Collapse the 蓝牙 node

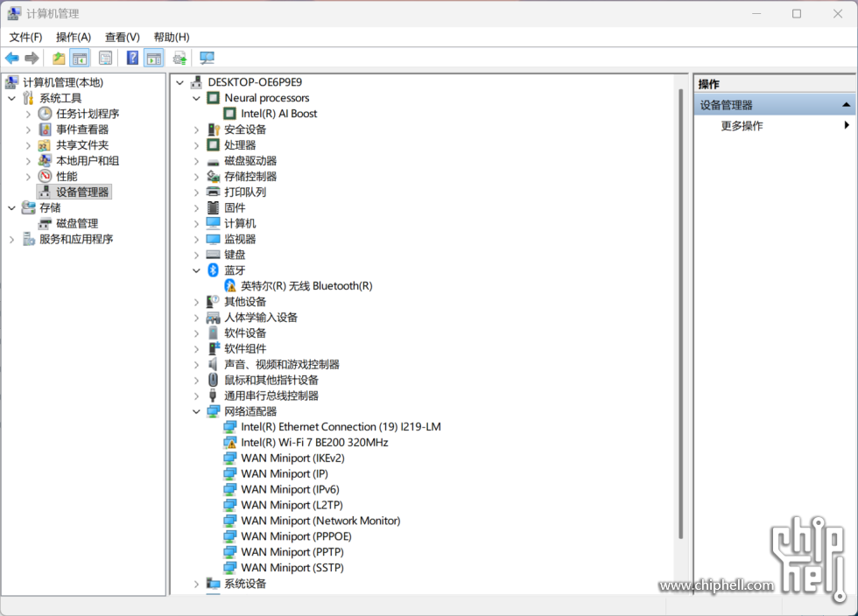(197, 270)
